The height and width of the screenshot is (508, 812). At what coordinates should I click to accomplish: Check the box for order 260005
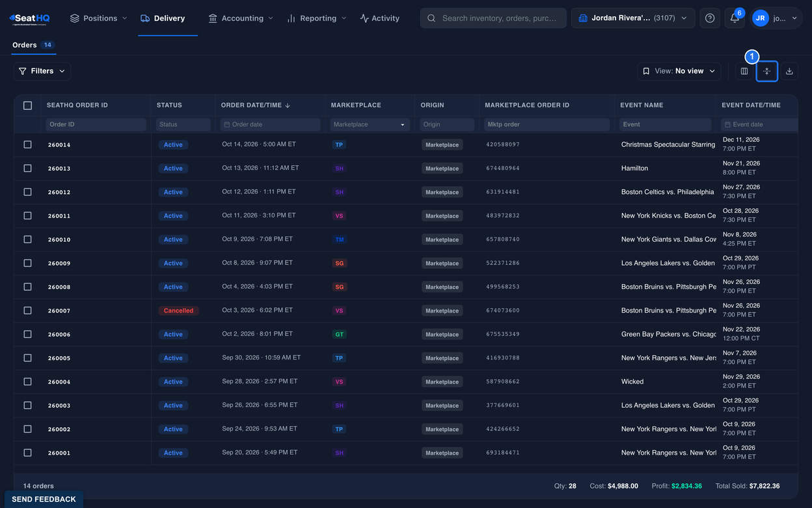click(x=27, y=358)
